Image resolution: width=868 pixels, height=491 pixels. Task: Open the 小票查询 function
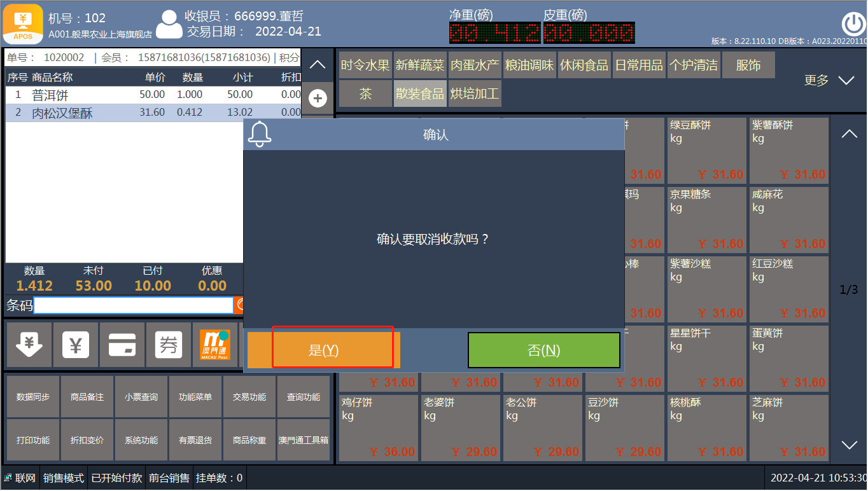pyautogui.click(x=141, y=397)
